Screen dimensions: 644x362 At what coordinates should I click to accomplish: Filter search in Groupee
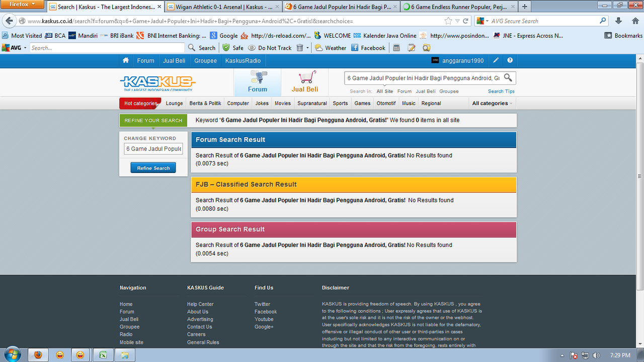click(x=449, y=92)
